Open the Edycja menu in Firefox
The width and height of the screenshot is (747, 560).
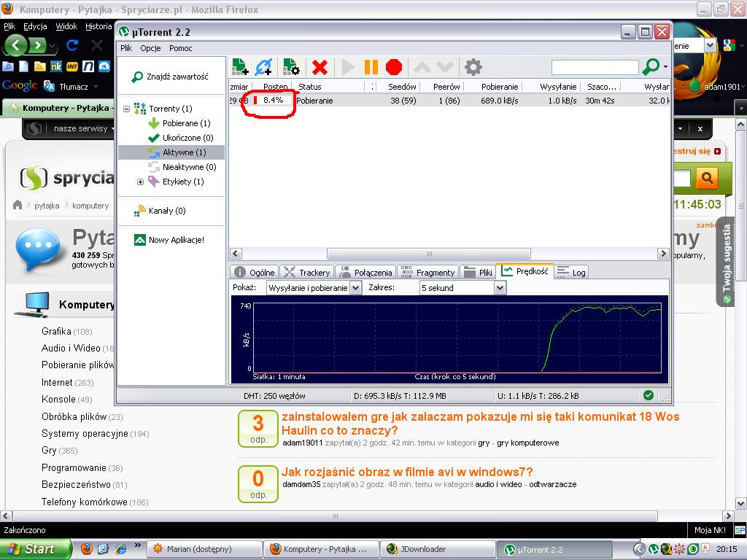click(x=35, y=26)
